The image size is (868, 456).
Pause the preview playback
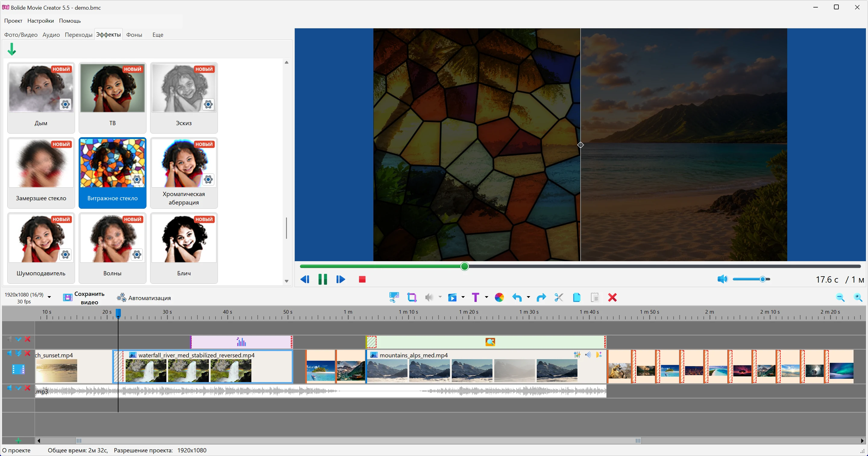pyautogui.click(x=322, y=279)
